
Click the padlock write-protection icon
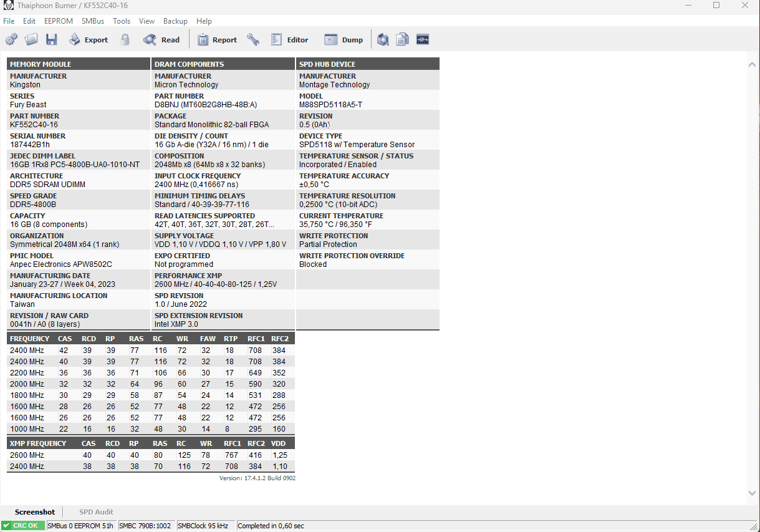(x=125, y=40)
